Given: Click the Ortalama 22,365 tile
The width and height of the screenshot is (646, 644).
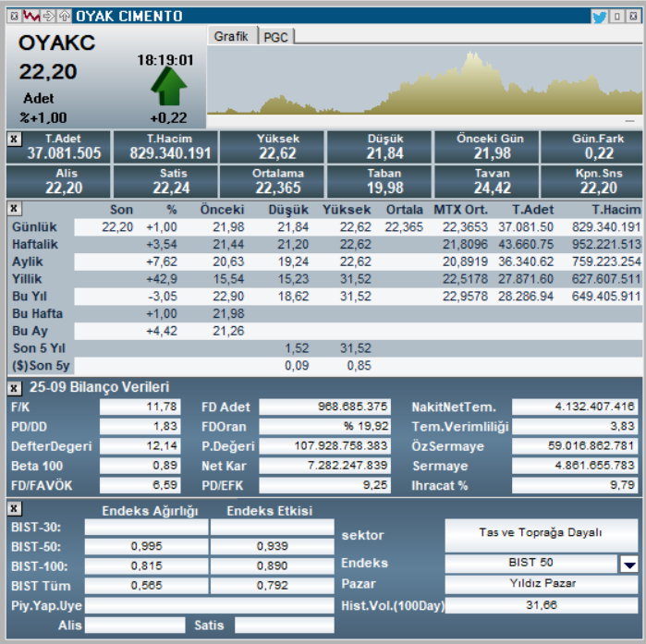Looking at the screenshot, I should pos(273,182).
